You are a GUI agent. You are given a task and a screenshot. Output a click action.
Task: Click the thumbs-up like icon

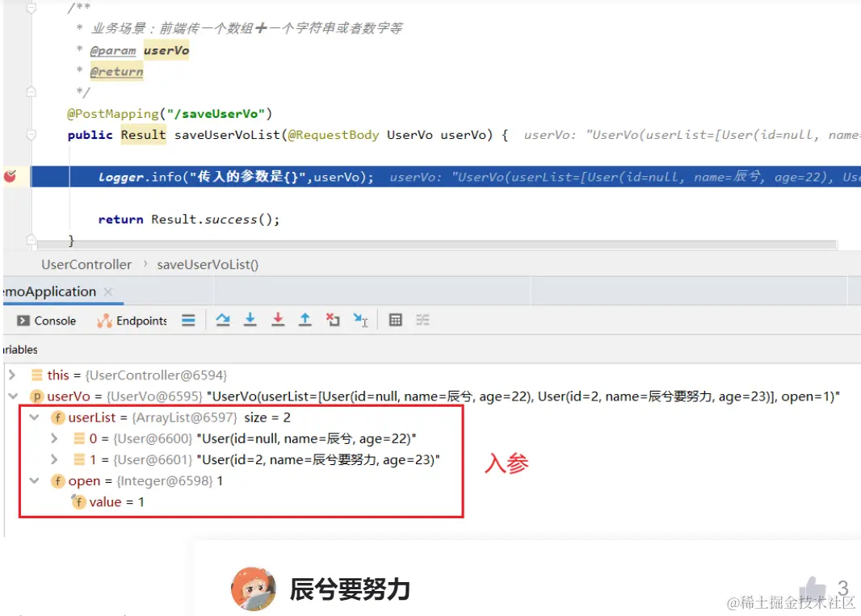(x=813, y=590)
